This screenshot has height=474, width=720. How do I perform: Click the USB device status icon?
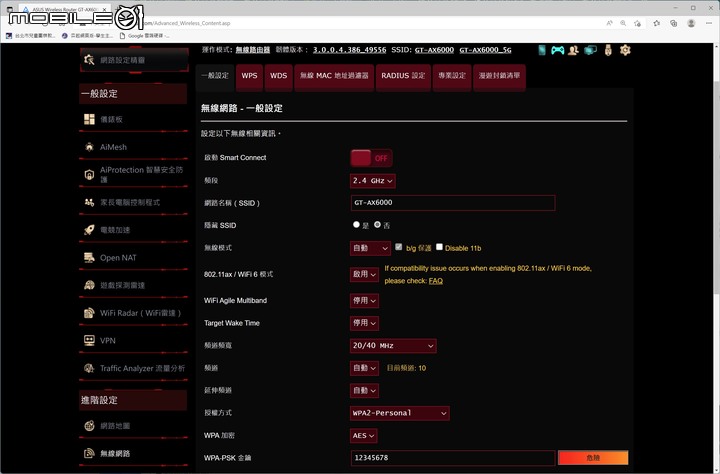608,50
